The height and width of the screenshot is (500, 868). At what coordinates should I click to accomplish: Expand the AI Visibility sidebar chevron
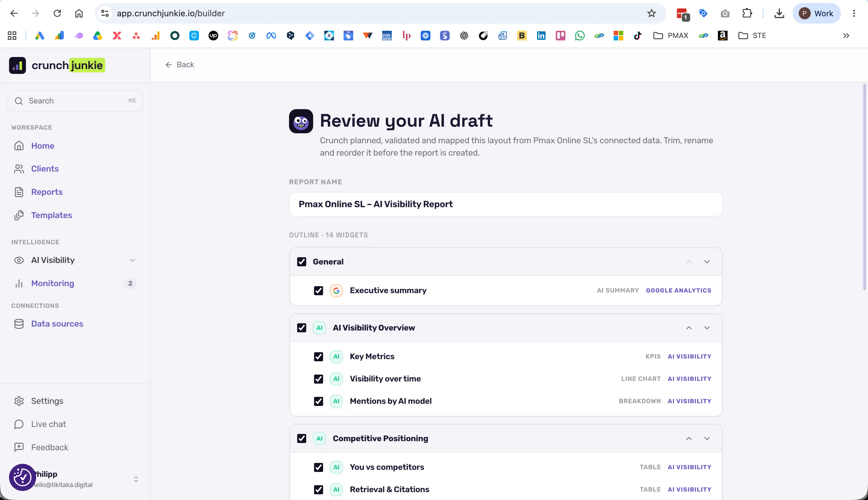point(133,260)
